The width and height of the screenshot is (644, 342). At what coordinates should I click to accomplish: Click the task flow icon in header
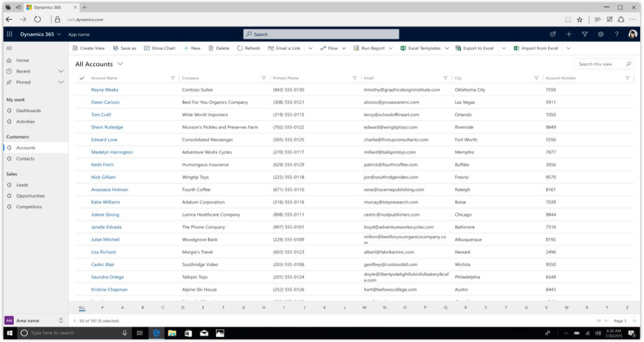pos(553,34)
